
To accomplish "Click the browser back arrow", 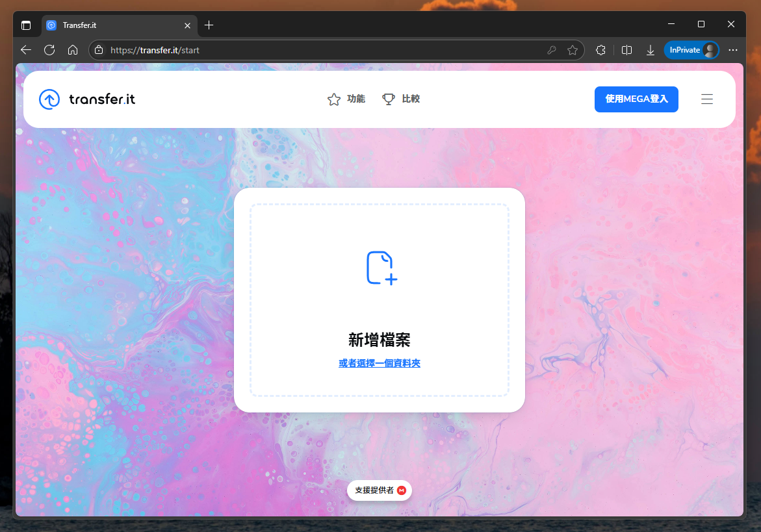I will tap(26, 50).
